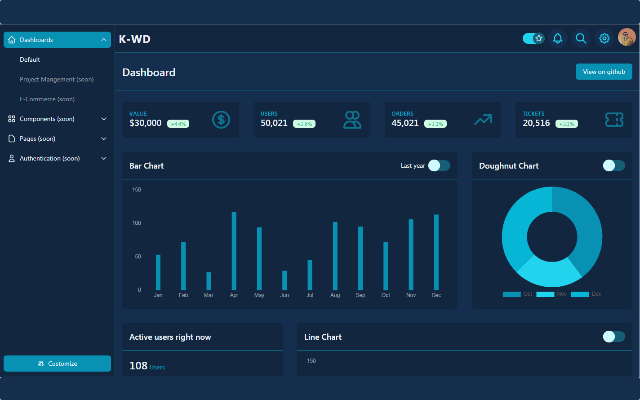Click the Pages document icon in sidebar

[x=11, y=139]
